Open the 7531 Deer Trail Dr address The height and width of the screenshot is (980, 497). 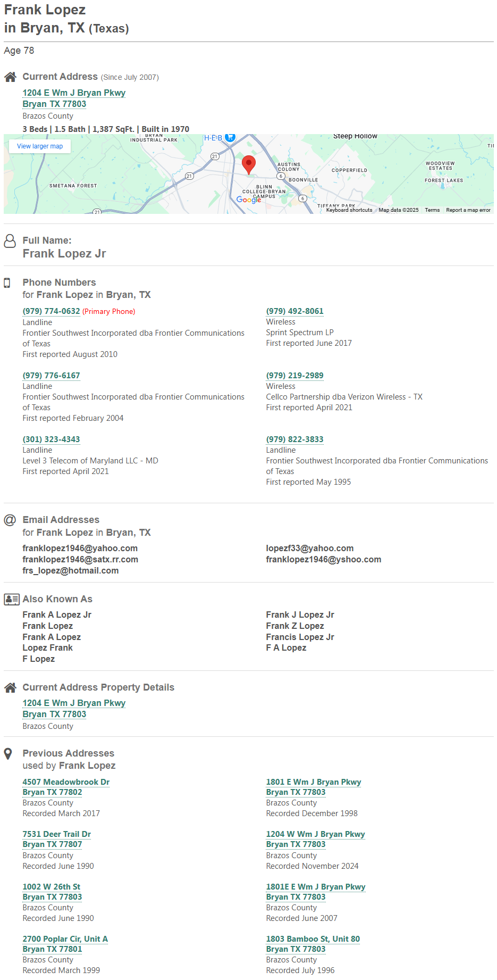[56, 834]
